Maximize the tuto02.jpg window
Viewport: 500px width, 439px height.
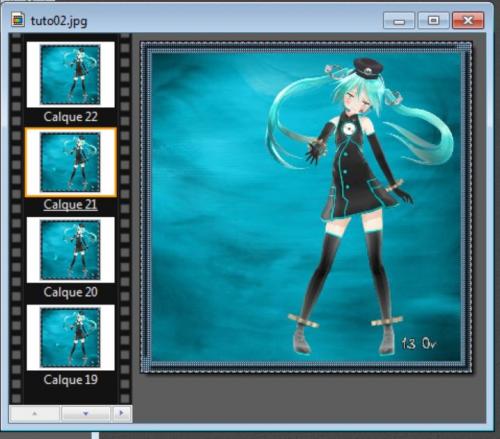click(x=433, y=21)
